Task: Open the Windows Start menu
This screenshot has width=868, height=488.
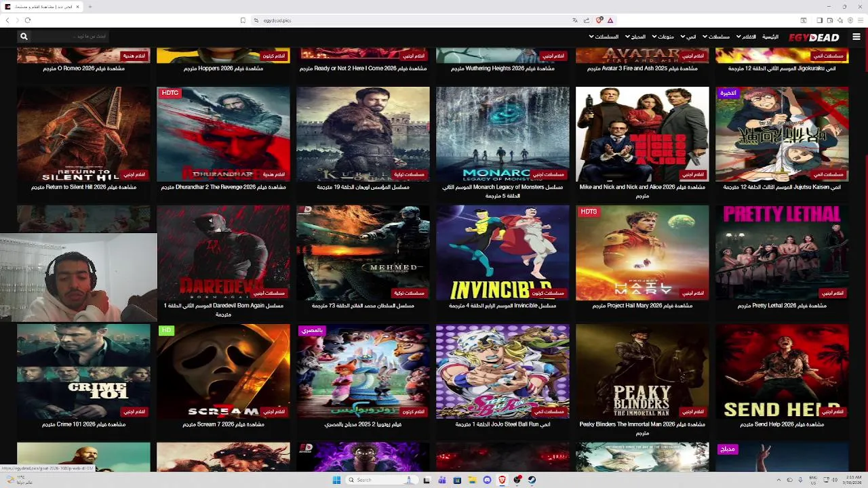Action: [336, 480]
